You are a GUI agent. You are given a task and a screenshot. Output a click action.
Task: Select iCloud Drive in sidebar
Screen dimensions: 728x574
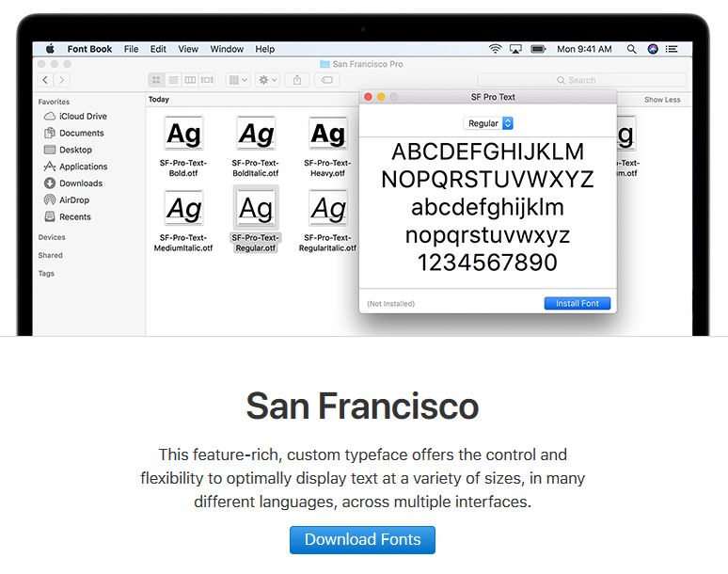coord(75,116)
